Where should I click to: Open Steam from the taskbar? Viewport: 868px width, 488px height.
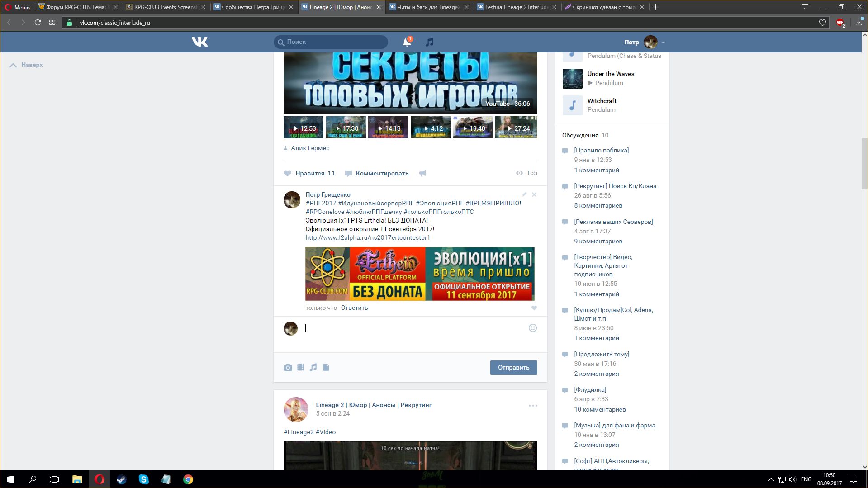(x=121, y=479)
